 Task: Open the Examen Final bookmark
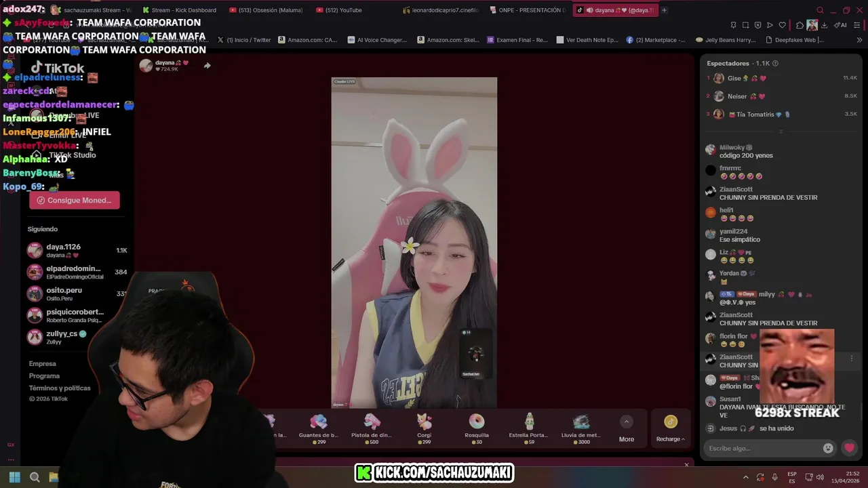click(x=517, y=40)
